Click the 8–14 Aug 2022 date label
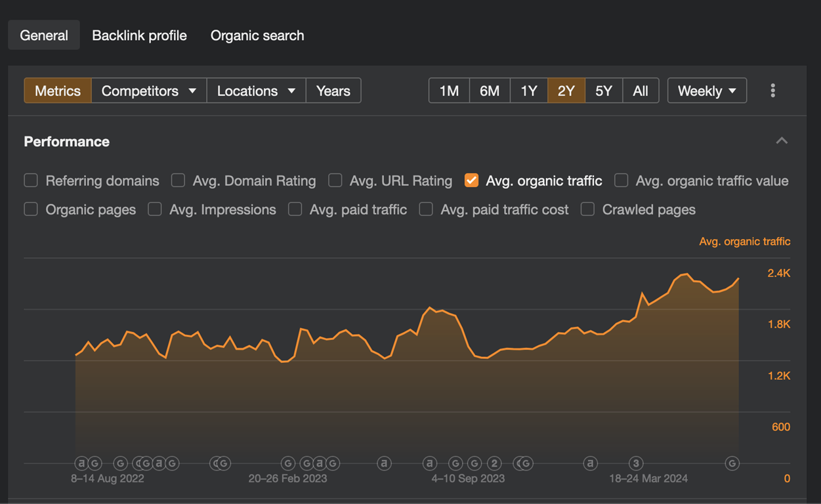This screenshot has width=821, height=504. tap(108, 478)
